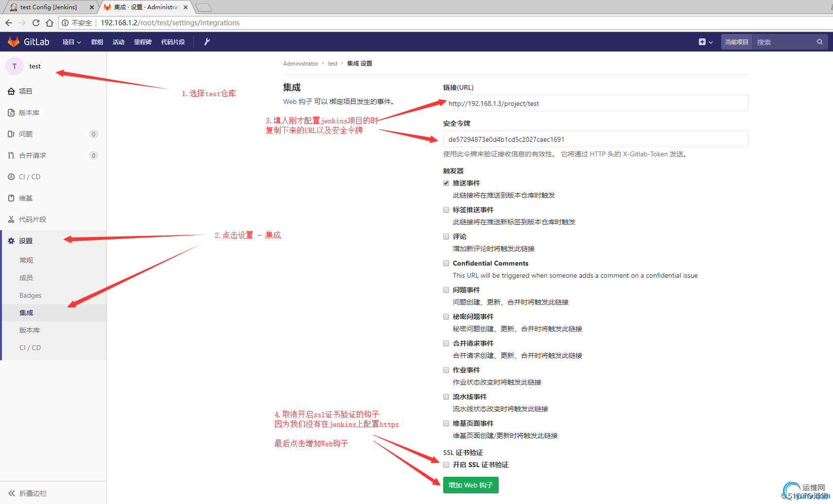
Task: Enable the 秘密问题事件 checkbox
Action: click(446, 317)
